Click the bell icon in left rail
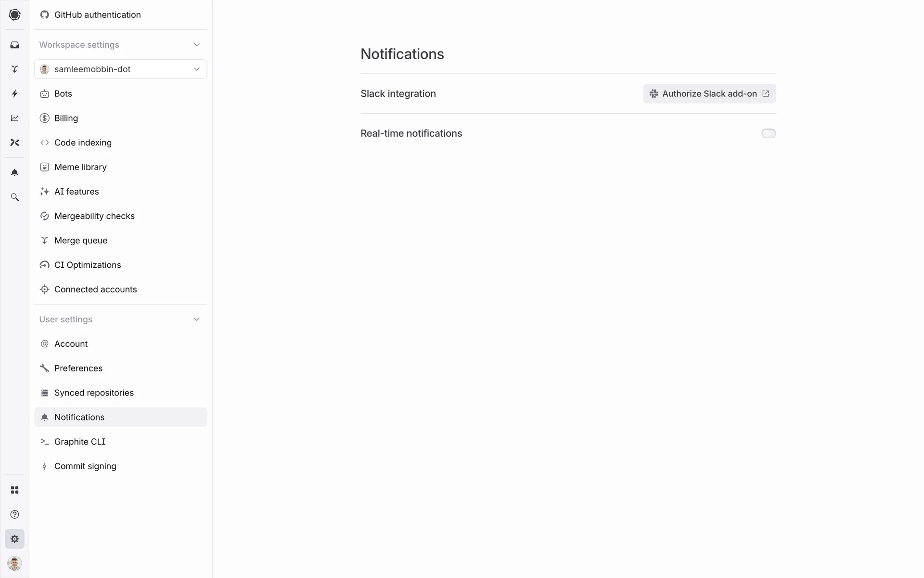This screenshot has width=924, height=578. 14,172
